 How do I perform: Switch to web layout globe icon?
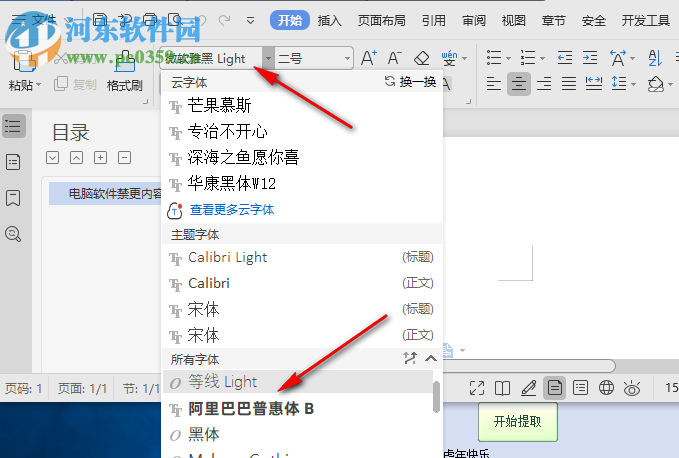pos(606,388)
